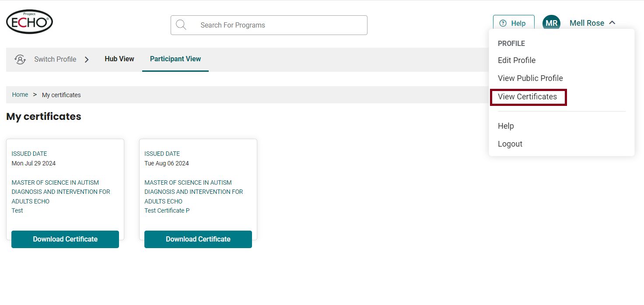
Task: Focus the Search For Programs field
Action: tap(269, 25)
